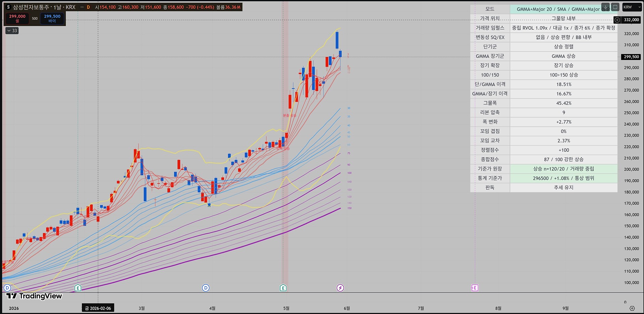This screenshot has width=644, height=314.
Task: Click the download arrow chart icon
Action: point(605,7)
